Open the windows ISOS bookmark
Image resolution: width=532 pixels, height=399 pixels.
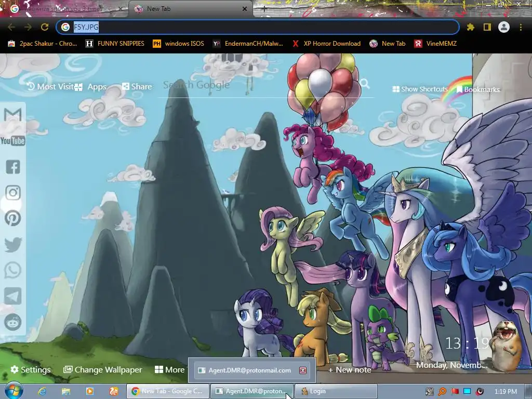pyautogui.click(x=179, y=44)
